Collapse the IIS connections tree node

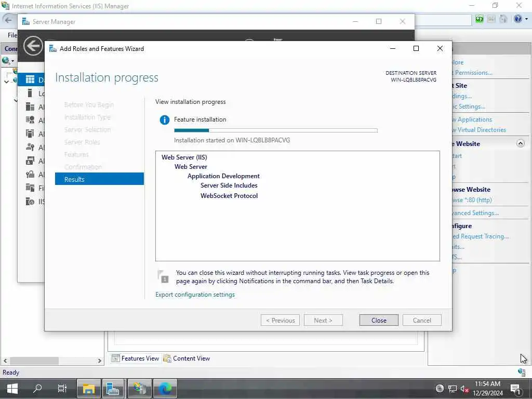click(x=6, y=82)
